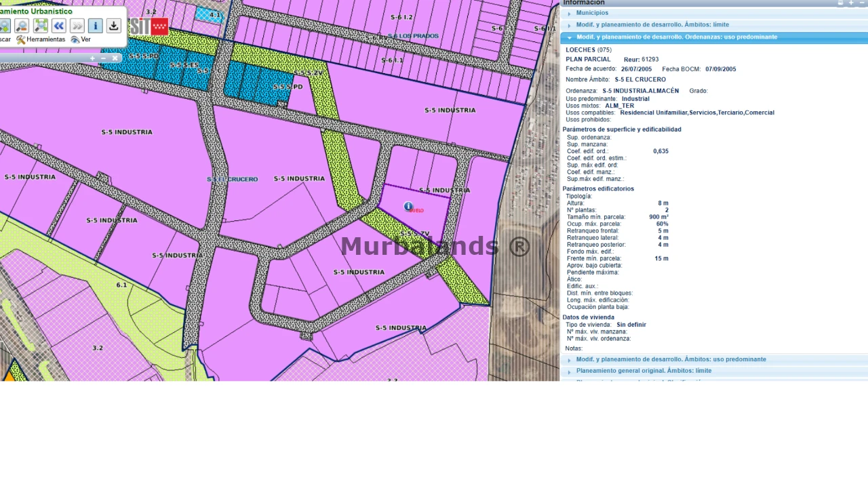The width and height of the screenshot is (868, 488).
Task: Click the 'LOECHES' municipality name
Action: (580, 50)
